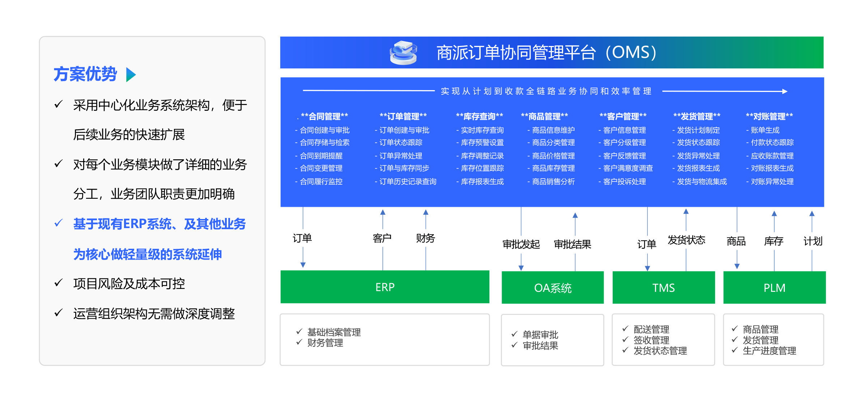Click 订单状态跟踪 item
This screenshot has width=868, height=395.
pyautogui.click(x=399, y=143)
